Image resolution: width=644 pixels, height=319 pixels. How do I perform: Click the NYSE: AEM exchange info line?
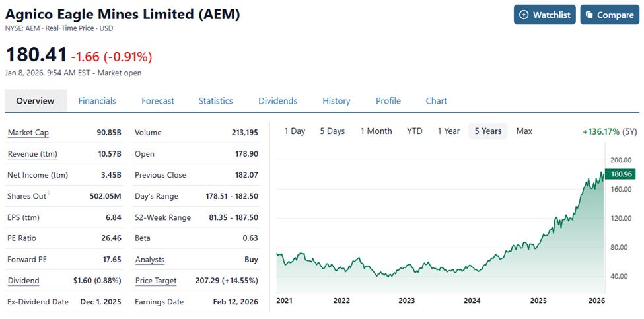pyautogui.click(x=59, y=28)
